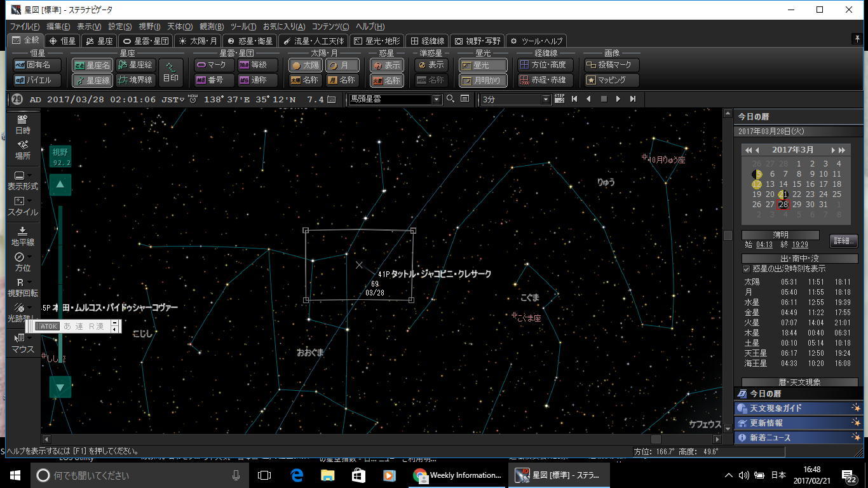
Task: Show azimuth-altitude grid (方位・高度)
Action: tap(546, 65)
